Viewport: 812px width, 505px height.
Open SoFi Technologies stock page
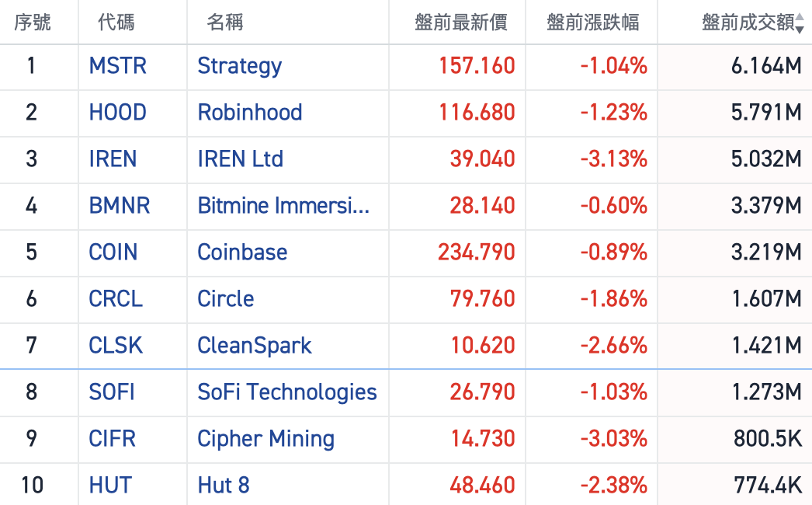pyautogui.click(x=287, y=392)
